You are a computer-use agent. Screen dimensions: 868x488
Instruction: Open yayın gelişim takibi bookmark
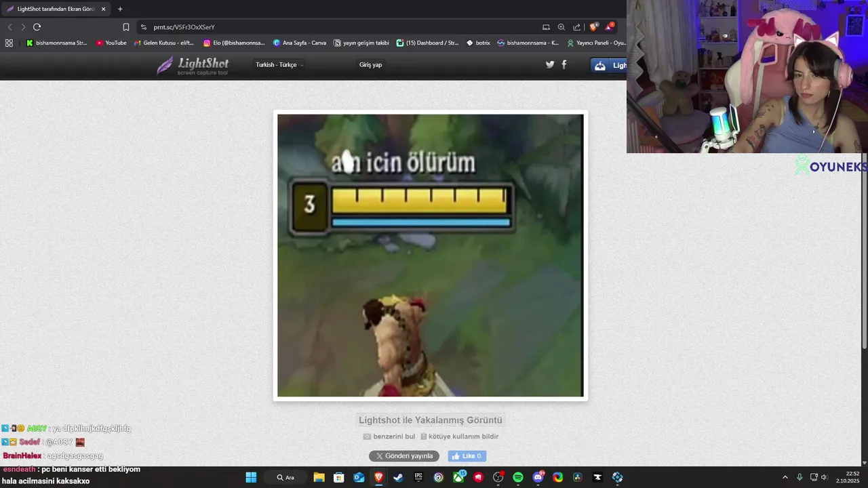361,43
